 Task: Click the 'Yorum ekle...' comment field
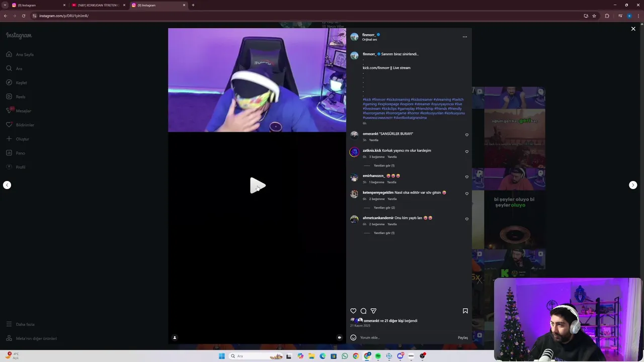point(407,337)
